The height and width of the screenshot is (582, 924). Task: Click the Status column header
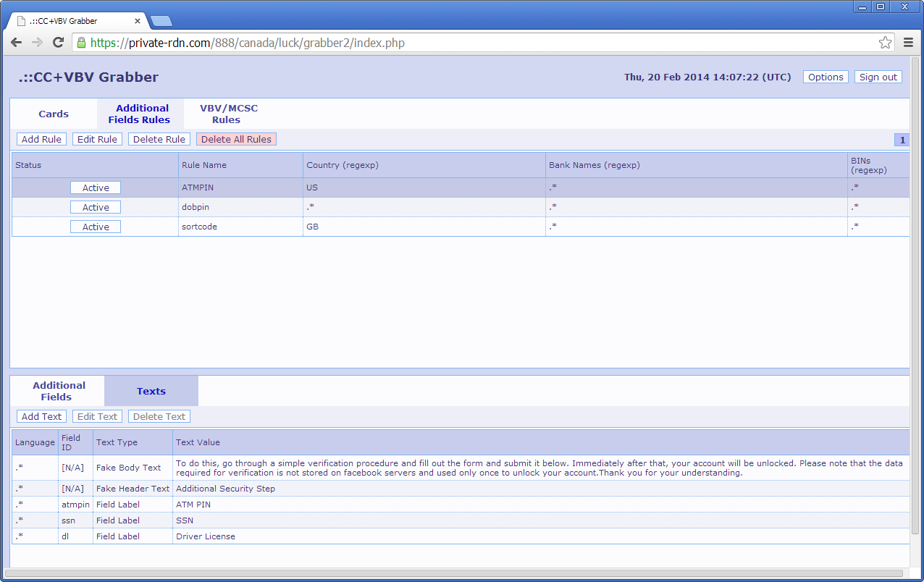pos(95,165)
